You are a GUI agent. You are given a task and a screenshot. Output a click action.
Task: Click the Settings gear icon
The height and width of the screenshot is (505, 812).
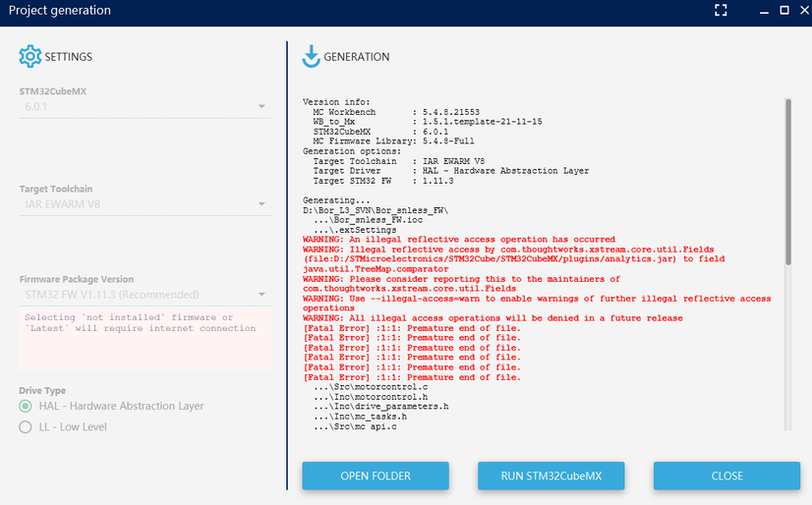tap(30, 56)
